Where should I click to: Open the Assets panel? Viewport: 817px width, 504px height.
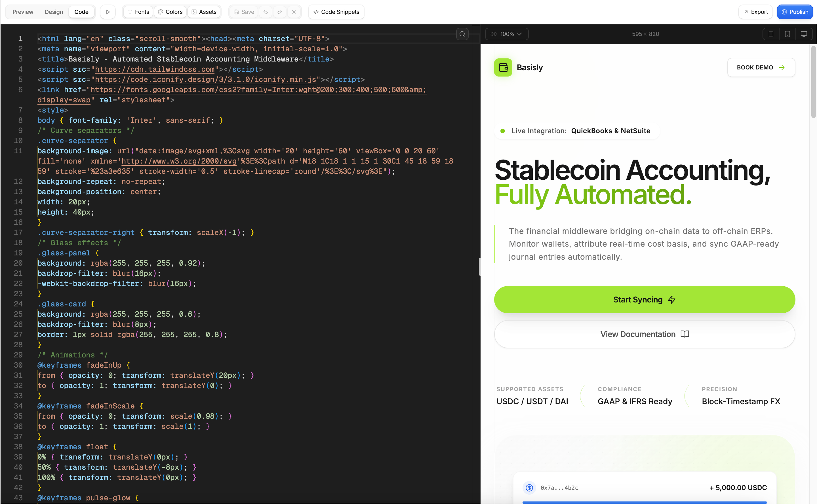204,12
